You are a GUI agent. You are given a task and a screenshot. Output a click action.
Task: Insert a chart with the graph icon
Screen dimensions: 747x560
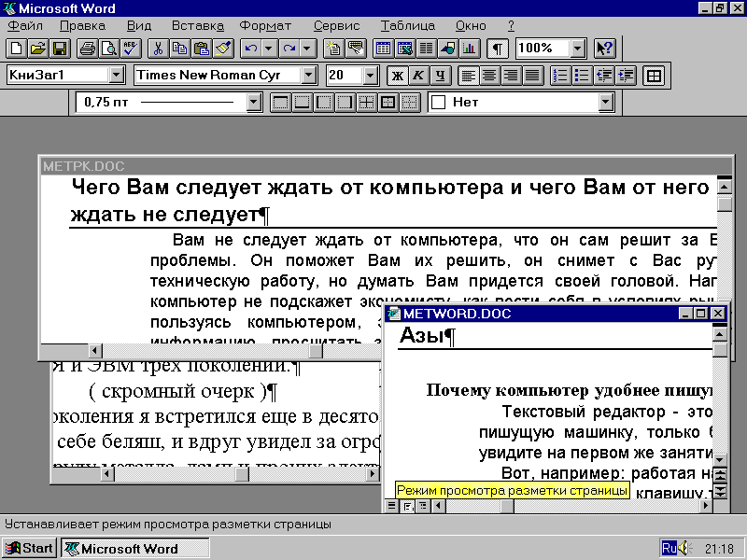click(470, 49)
